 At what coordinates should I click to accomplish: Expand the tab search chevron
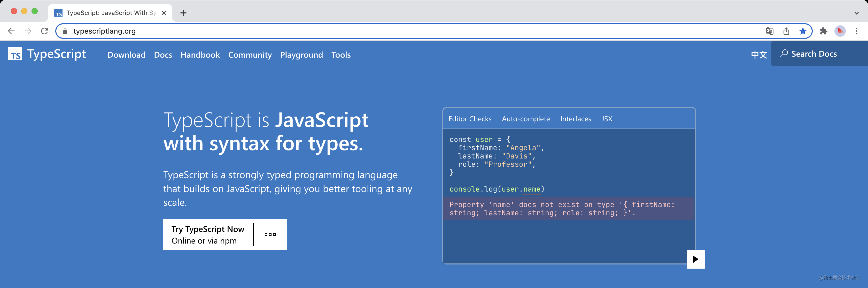[857, 13]
